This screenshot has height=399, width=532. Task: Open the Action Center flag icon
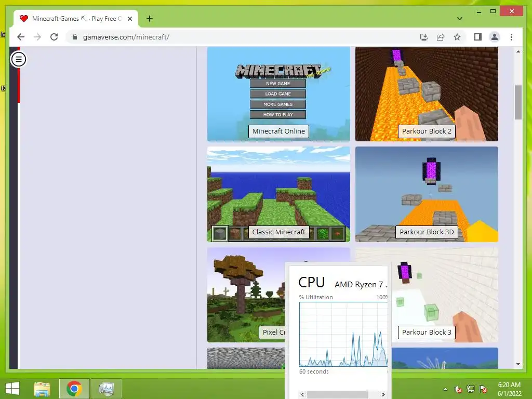[483, 389]
